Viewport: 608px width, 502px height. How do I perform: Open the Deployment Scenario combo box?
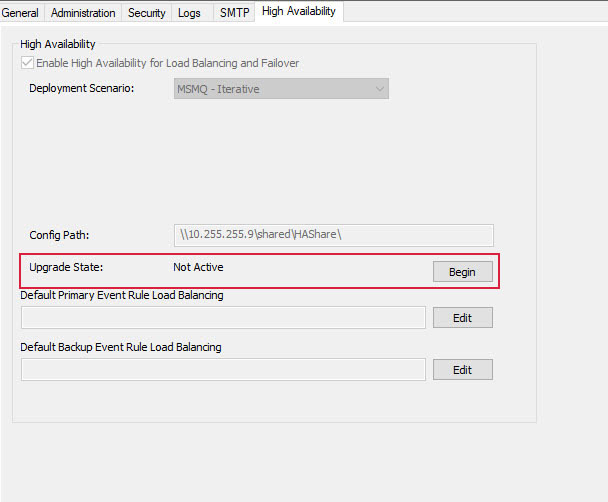[280, 89]
